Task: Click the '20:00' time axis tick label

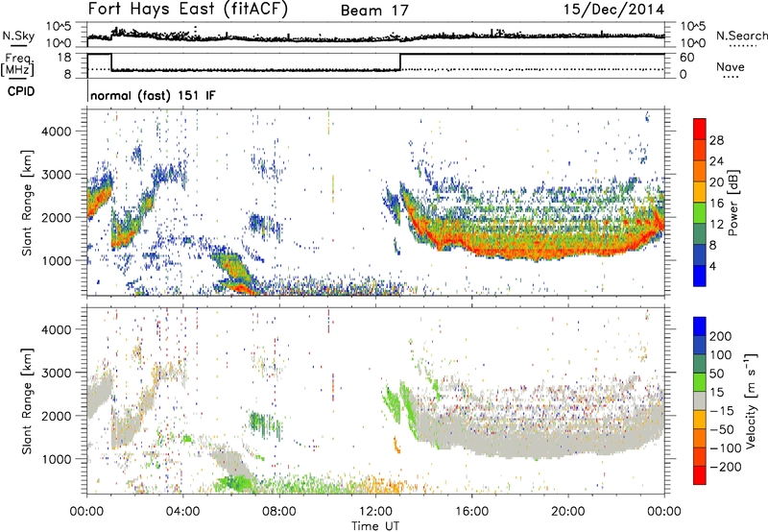Action: click(568, 512)
